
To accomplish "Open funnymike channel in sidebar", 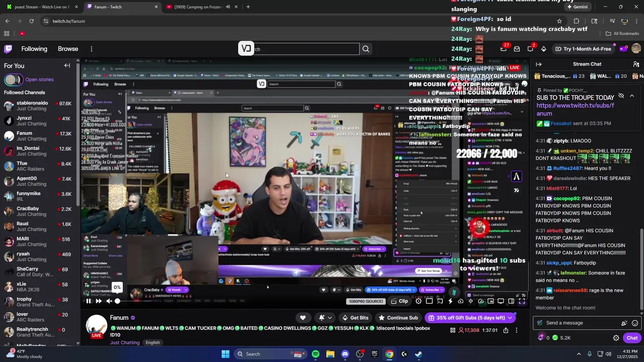I will click(38, 196).
